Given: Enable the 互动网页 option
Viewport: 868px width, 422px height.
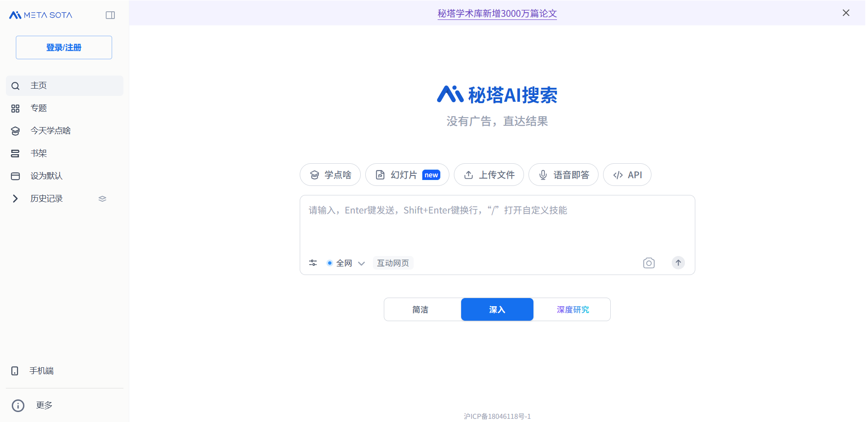Looking at the screenshot, I should tap(392, 263).
